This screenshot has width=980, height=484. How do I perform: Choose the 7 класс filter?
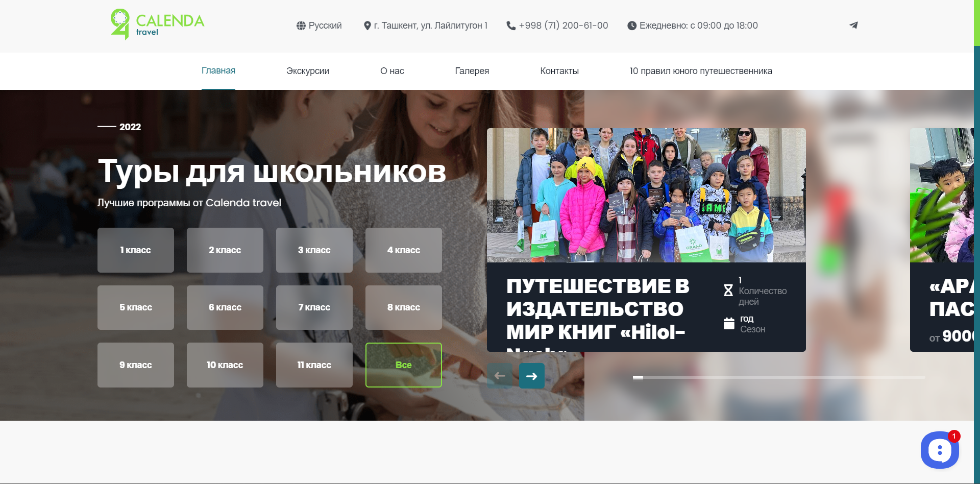tap(314, 307)
